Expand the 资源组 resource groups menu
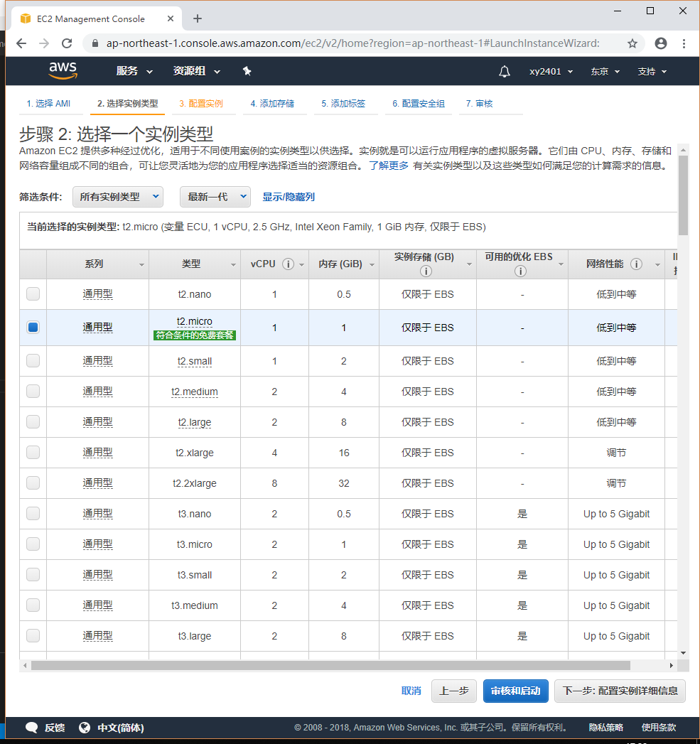This screenshot has width=700, height=744. (x=196, y=71)
